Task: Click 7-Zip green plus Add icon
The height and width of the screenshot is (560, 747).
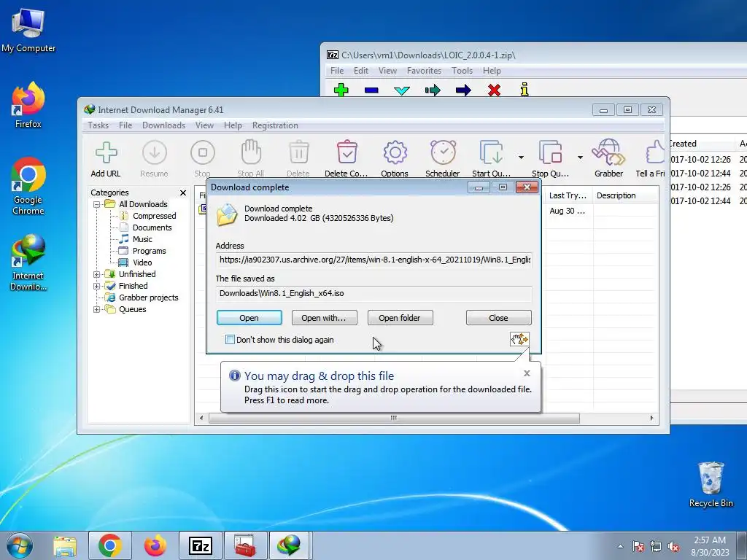Action: [x=341, y=90]
